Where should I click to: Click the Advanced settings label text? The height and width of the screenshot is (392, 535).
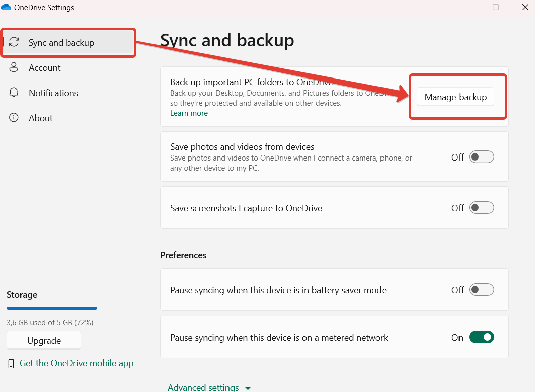click(x=203, y=387)
